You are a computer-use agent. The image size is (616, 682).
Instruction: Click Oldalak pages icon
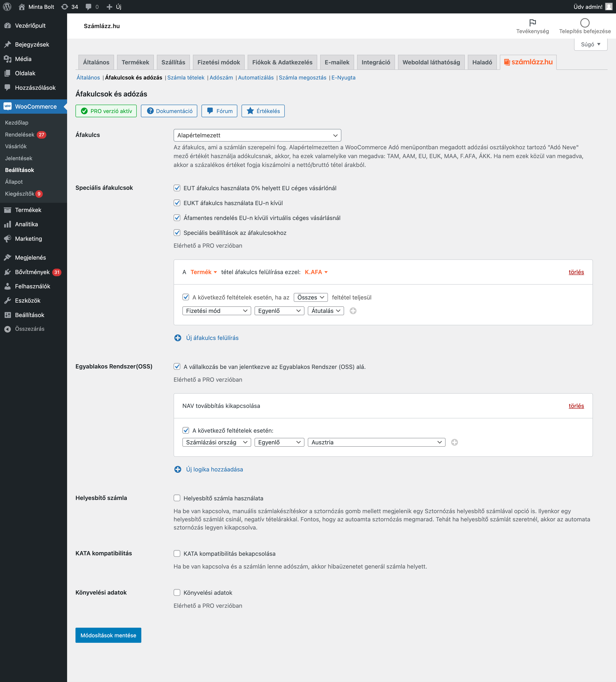7,73
